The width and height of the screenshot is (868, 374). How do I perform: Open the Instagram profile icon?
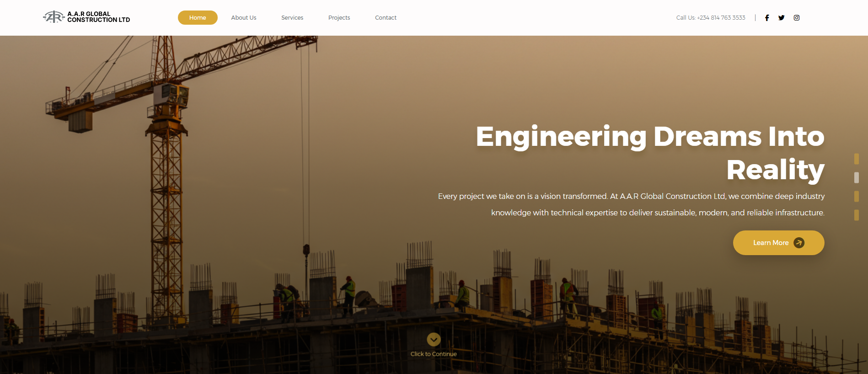[x=797, y=18]
